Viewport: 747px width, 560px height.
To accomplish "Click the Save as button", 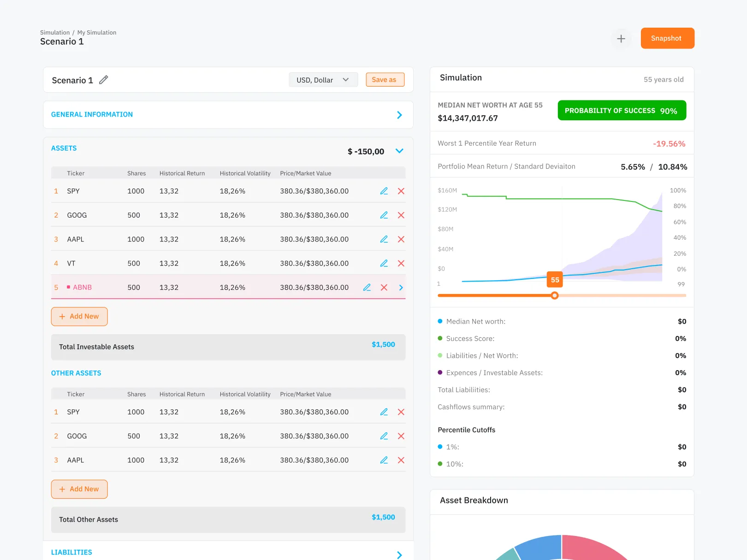I will [x=385, y=79].
